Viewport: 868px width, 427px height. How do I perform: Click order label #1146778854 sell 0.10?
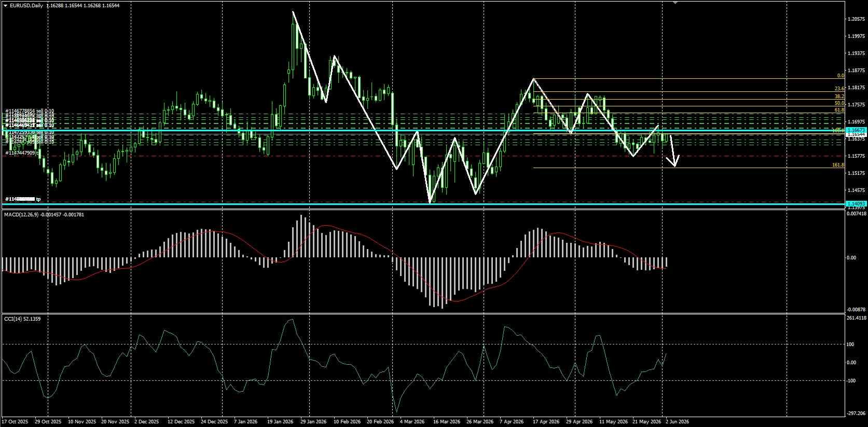click(30, 111)
